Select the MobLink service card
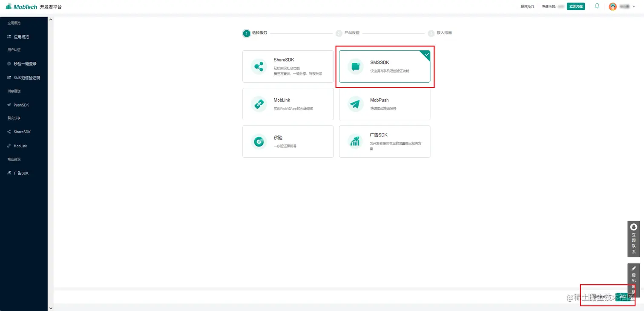 tap(288, 104)
